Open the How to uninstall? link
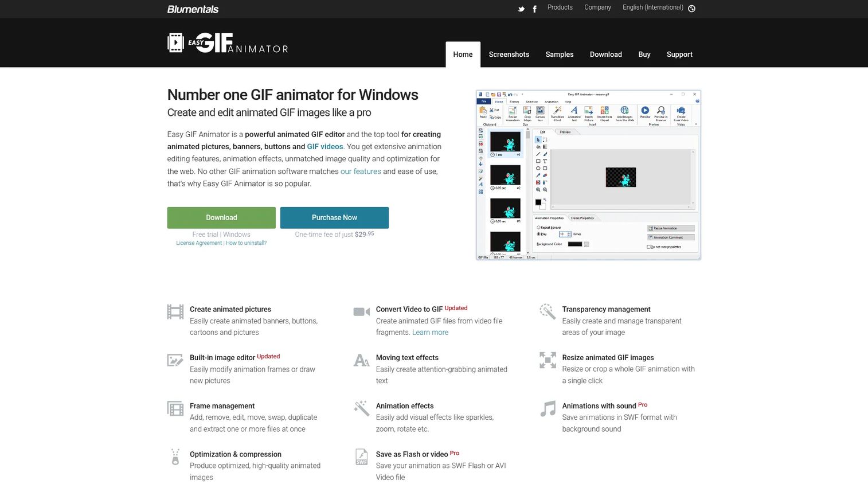This screenshot has height=488, width=868. 247,243
